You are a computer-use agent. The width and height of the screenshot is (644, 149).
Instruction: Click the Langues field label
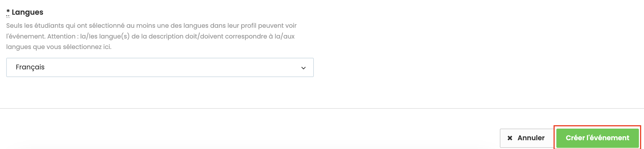(27, 12)
